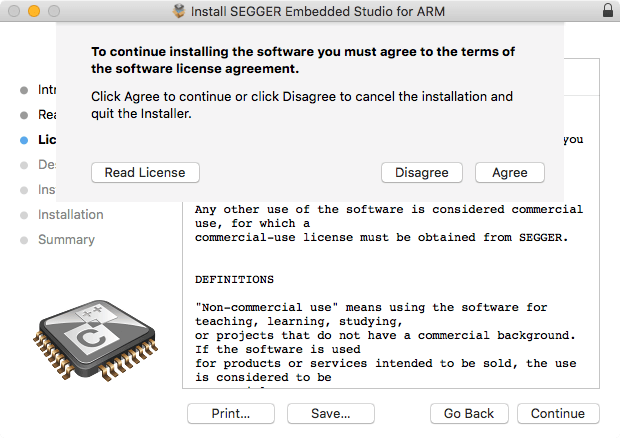The height and width of the screenshot is (438, 620).
Task: Click the yellow minimize window button
Action: click(33, 11)
